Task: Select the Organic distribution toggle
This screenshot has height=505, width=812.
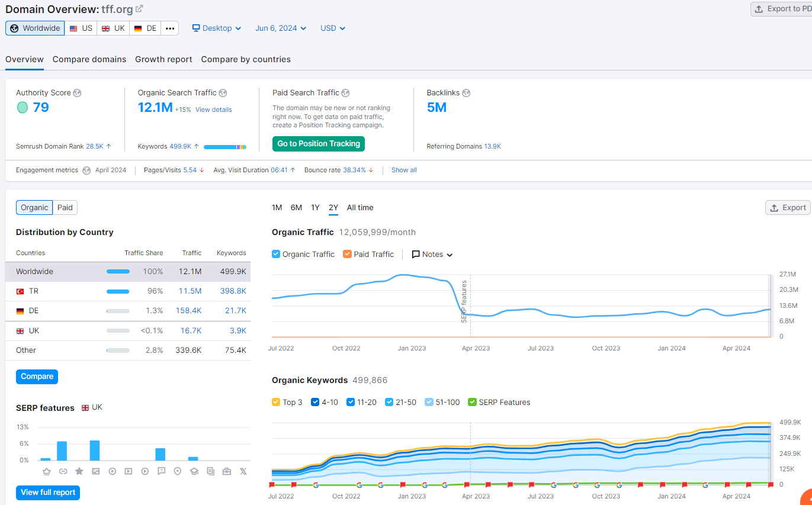Action: click(x=34, y=207)
